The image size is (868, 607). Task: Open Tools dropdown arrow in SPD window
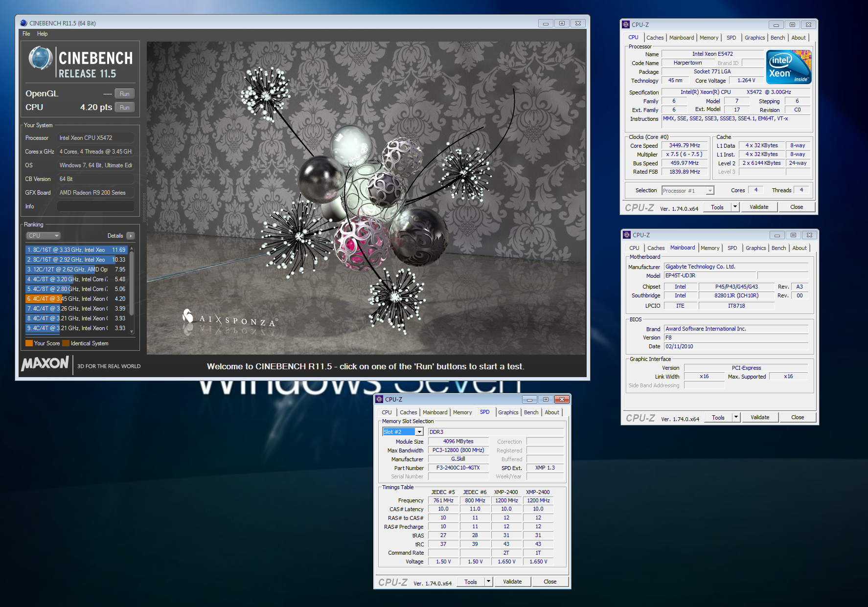pos(488,582)
